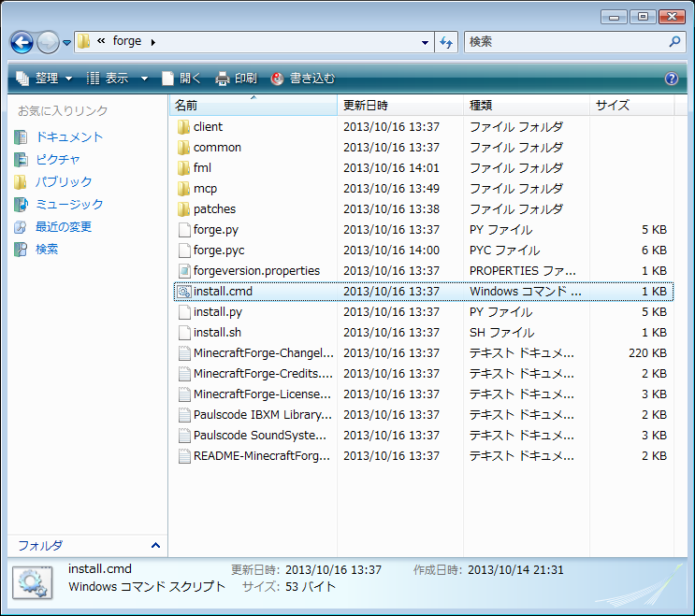This screenshot has width=695, height=616.
Task: Click the フォルダ pane label
Action: coord(40,545)
